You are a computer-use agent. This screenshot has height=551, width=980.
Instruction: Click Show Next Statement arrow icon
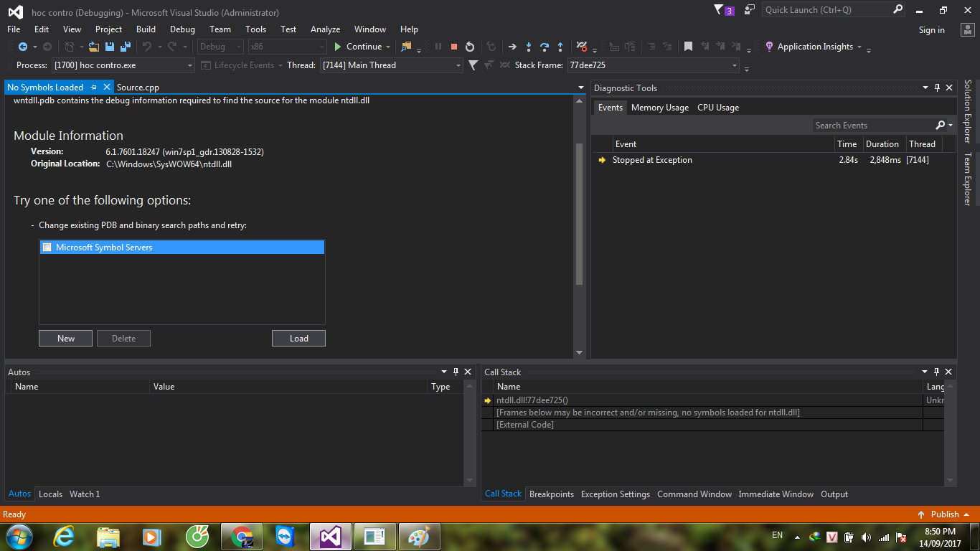click(x=512, y=47)
